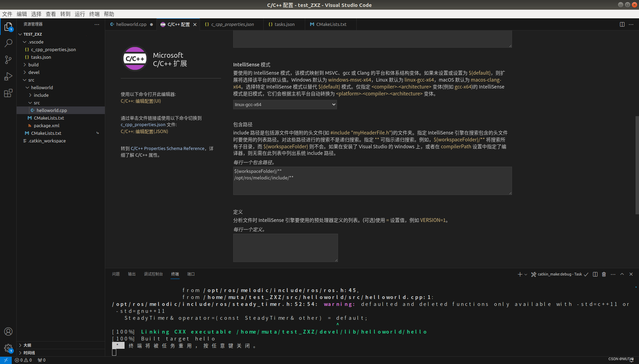The image size is (639, 364).
Task: Open remote connection indicator in status bar
Action: (x=5, y=360)
